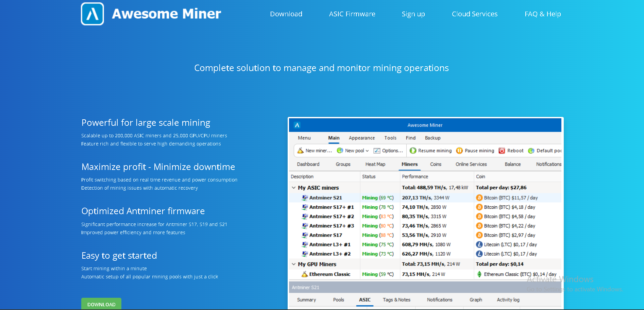This screenshot has width=644, height=310.
Task: Switch to the Groups view tab
Action: 343,164
